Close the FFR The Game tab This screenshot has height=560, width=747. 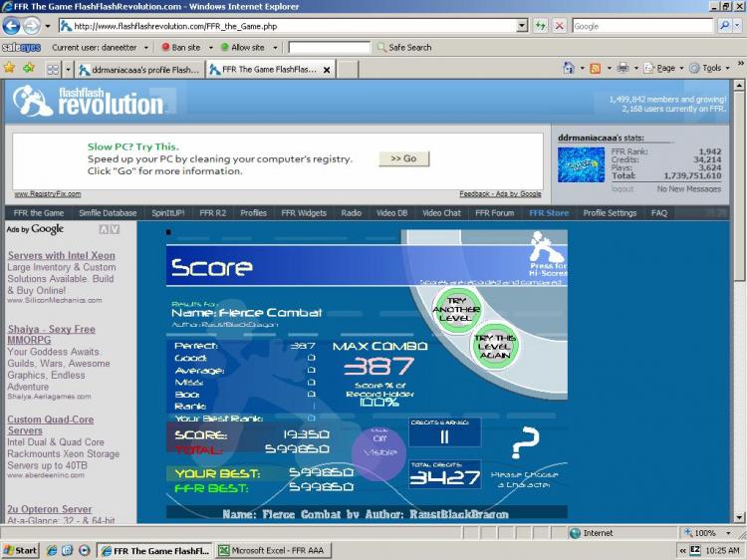tap(327, 70)
